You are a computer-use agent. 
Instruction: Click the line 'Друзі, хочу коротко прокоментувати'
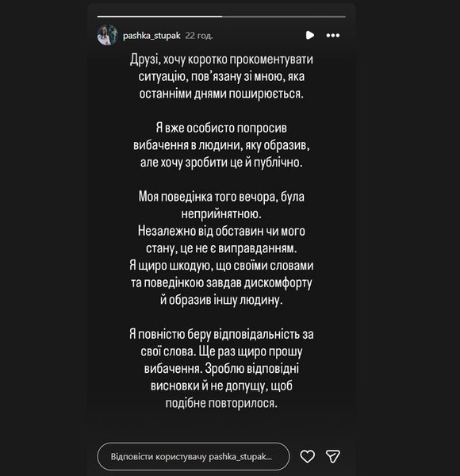point(221,59)
